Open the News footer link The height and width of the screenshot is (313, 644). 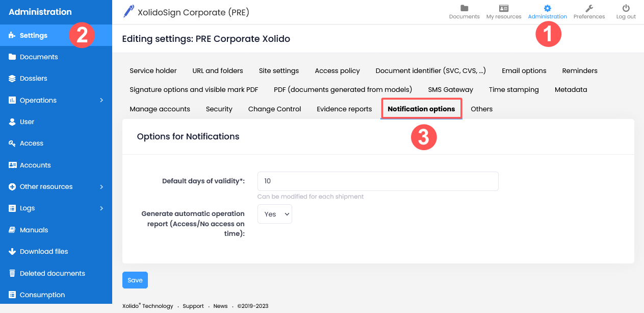[x=220, y=306]
